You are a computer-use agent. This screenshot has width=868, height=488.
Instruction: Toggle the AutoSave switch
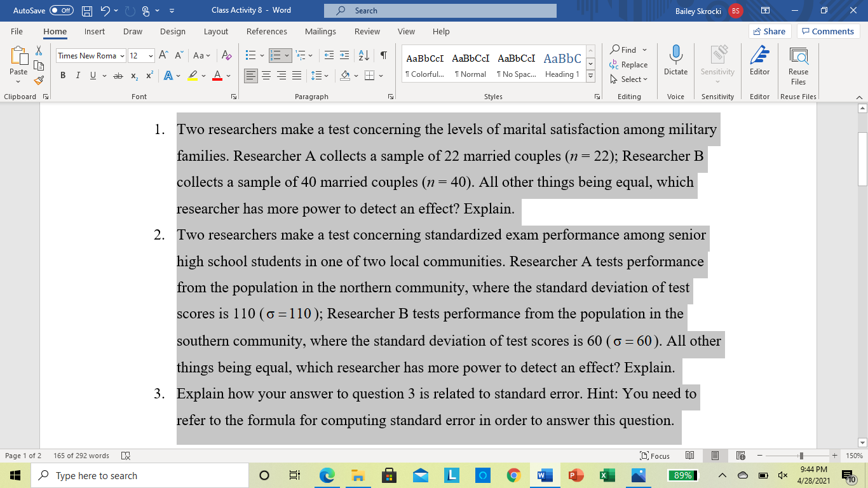coord(61,11)
